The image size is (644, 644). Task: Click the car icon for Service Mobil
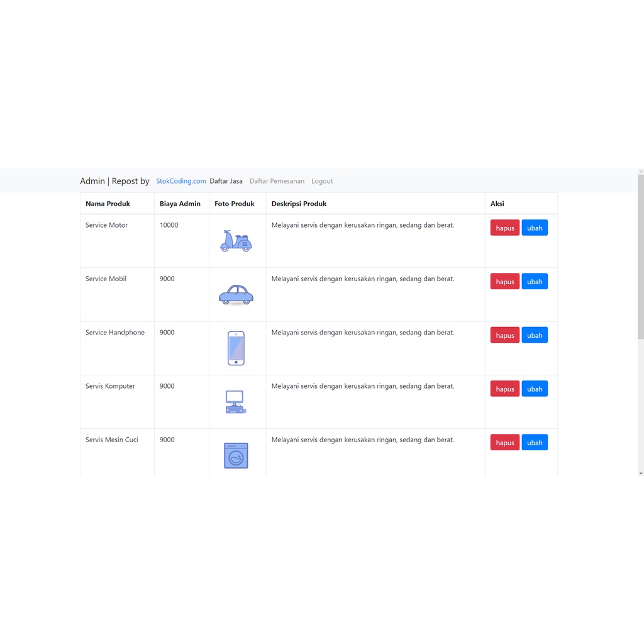pos(236,294)
